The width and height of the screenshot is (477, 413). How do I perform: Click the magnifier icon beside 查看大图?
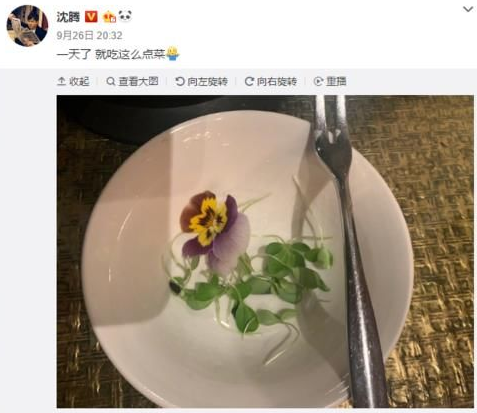click(x=111, y=81)
